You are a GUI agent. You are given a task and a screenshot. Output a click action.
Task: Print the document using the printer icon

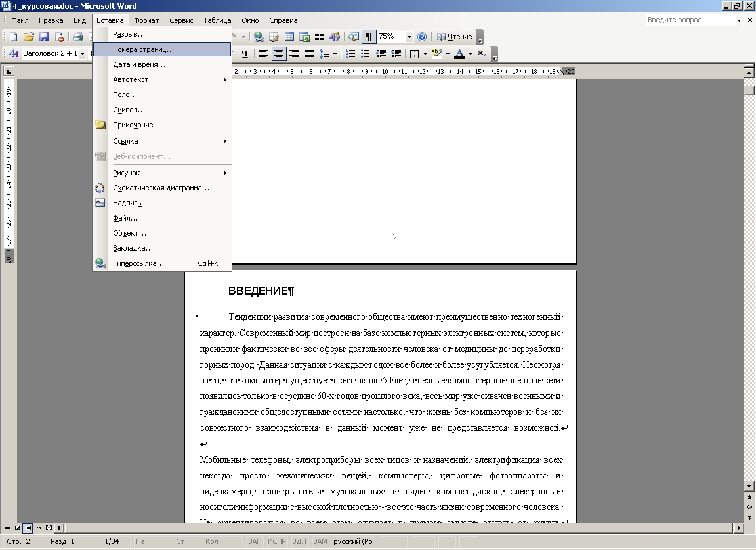(x=77, y=37)
